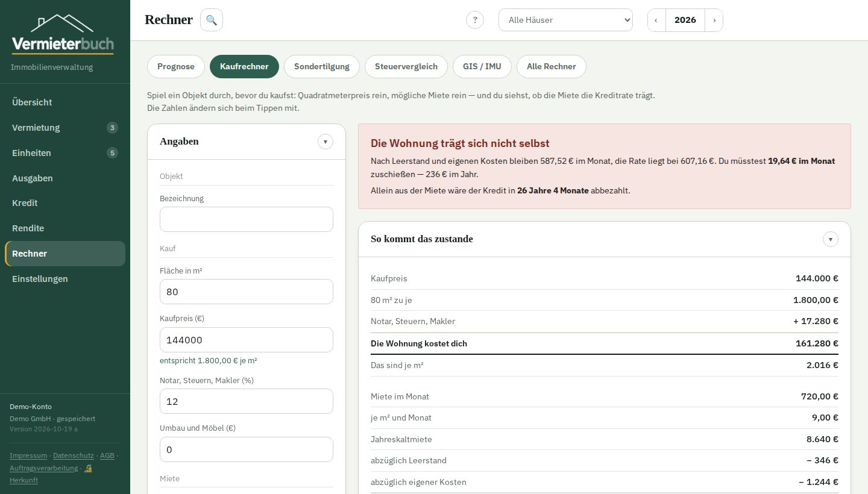Click the Vermietung badge showing 3
This screenshot has width=868, height=494.
point(112,128)
